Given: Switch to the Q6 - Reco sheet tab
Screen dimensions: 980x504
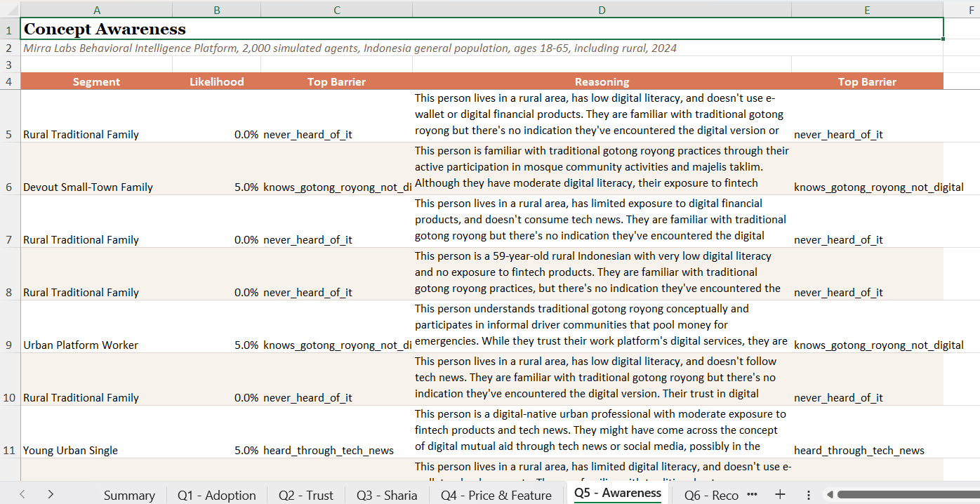Looking at the screenshot, I should [x=711, y=495].
